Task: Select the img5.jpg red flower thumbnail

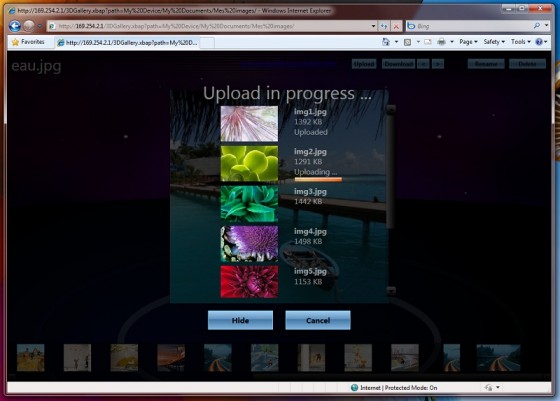Action: tap(249, 282)
